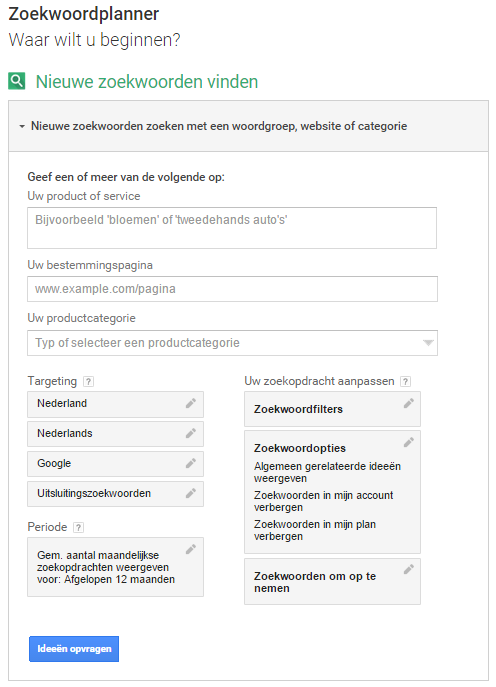This screenshot has height=687, width=496.
Task: Open Periode help question mark
Action: (78, 527)
